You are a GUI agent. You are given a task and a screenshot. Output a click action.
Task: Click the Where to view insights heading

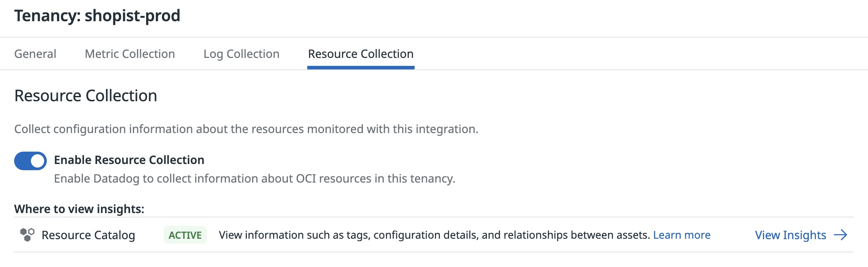tap(79, 209)
